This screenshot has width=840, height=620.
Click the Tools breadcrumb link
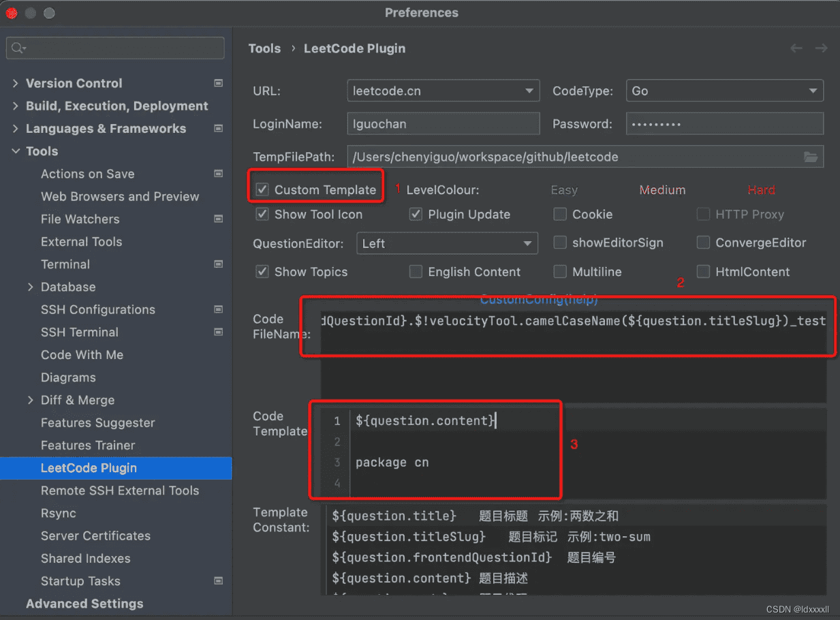pyautogui.click(x=264, y=48)
